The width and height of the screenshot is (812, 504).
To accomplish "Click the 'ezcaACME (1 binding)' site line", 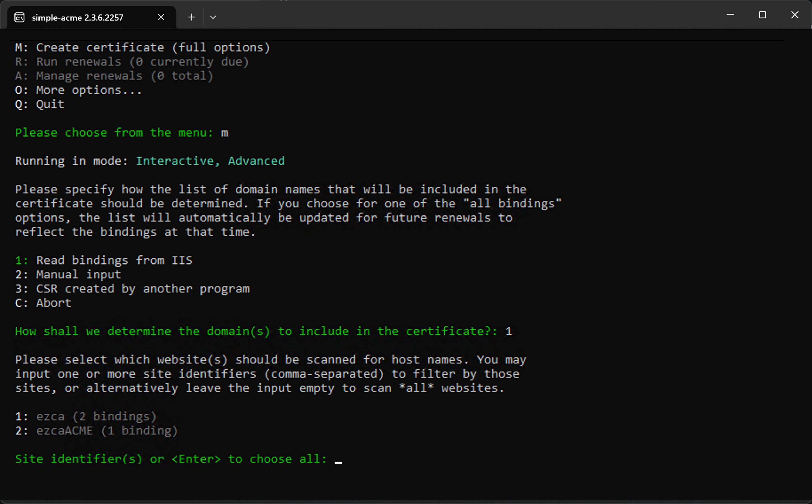I will tap(107, 431).
